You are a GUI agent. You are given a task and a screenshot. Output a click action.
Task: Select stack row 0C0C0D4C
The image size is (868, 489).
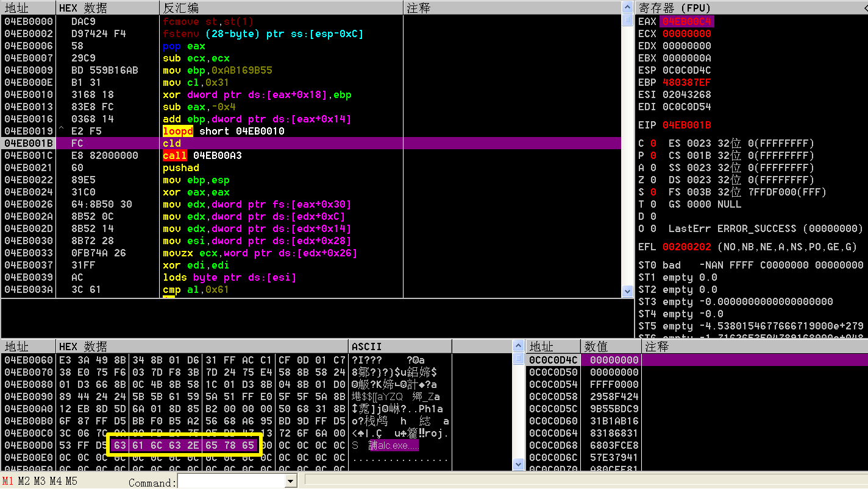click(697, 360)
